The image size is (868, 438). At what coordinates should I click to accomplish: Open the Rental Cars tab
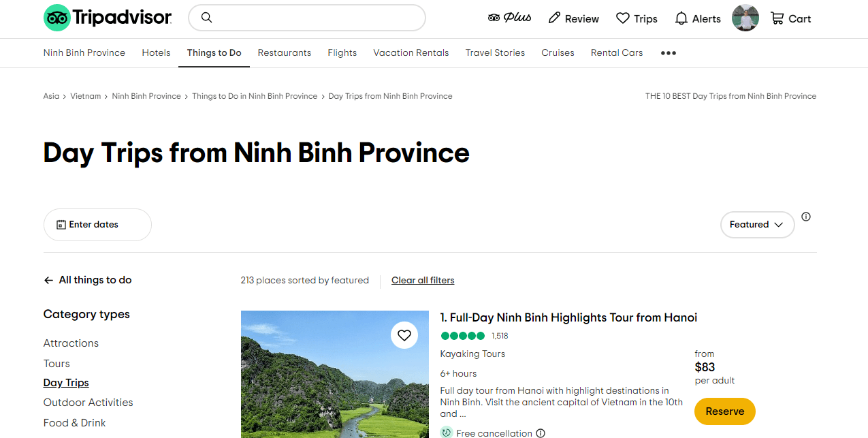[617, 53]
